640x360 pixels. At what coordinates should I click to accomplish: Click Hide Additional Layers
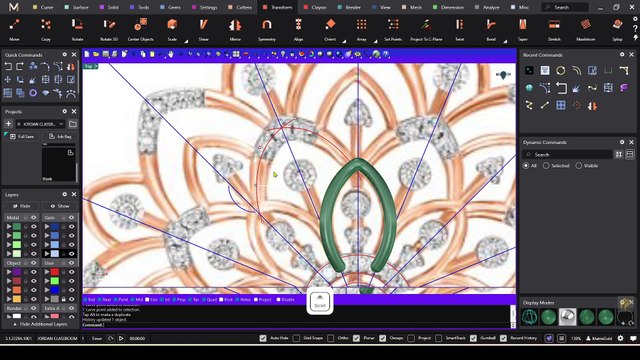[x=40, y=324]
